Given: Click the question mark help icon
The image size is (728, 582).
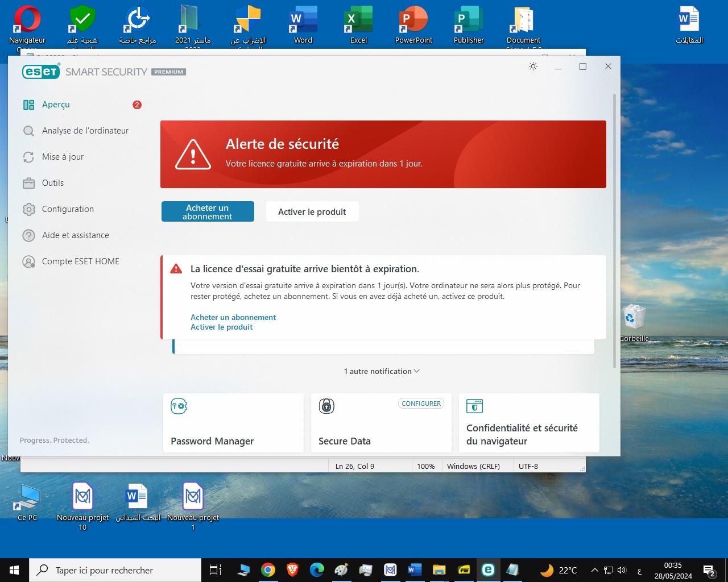Looking at the screenshot, I should 28,235.
